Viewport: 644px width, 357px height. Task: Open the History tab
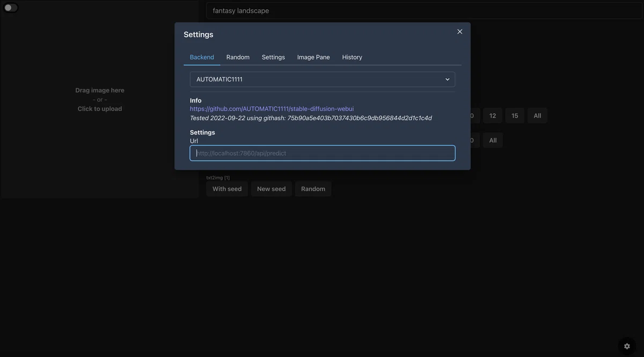pyautogui.click(x=352, y=57)
